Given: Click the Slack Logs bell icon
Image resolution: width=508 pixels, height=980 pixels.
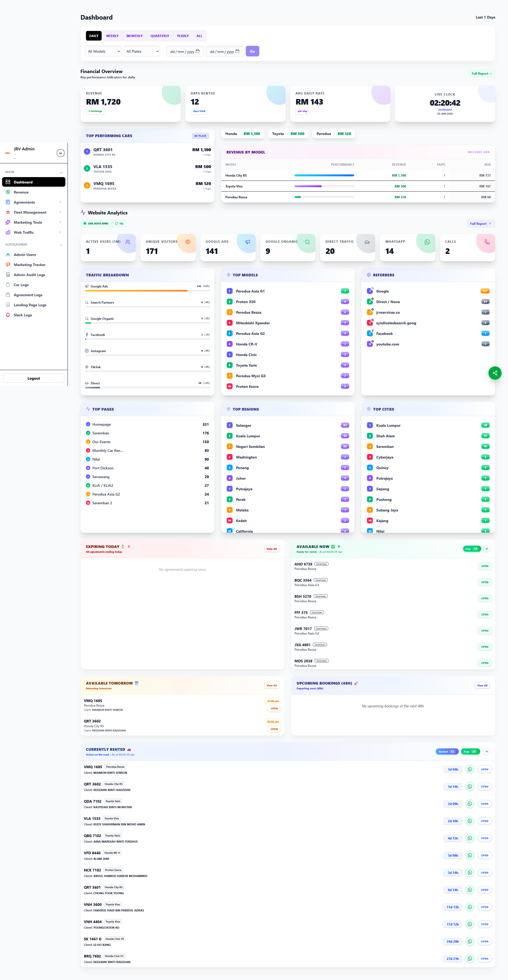Looking at the screenshot, I should 8,315.
